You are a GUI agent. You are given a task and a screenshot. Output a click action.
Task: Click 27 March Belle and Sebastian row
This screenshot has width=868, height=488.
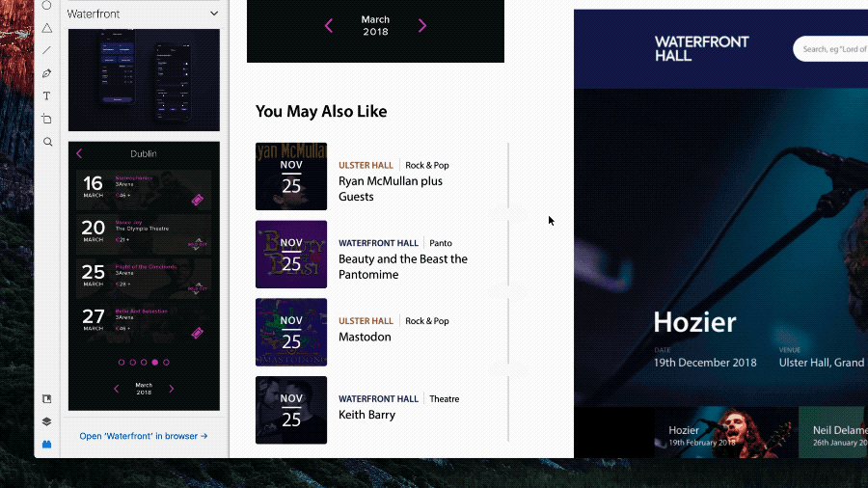tap(144, 323)
